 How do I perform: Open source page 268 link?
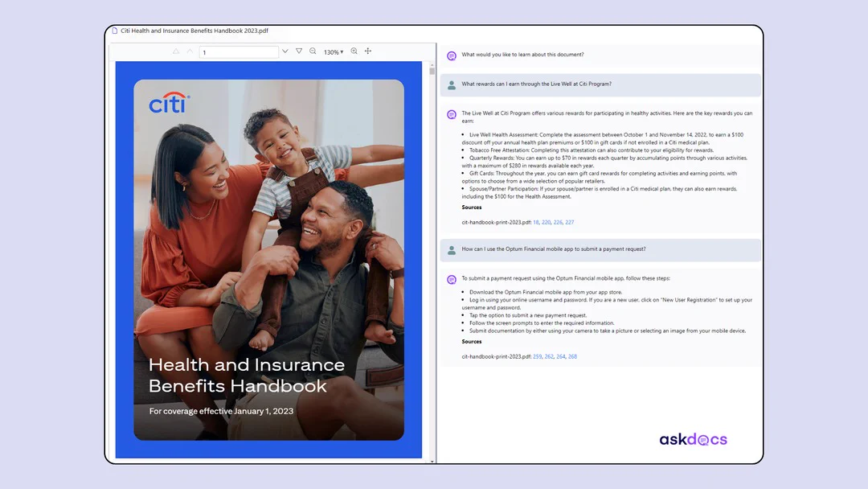pos(572,356)
